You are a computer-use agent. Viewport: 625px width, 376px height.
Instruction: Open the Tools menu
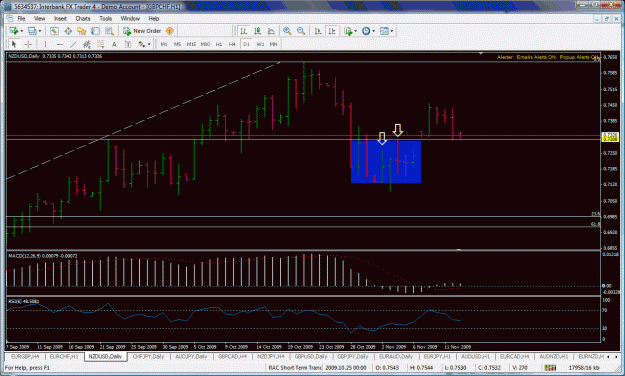click(106, 18)
